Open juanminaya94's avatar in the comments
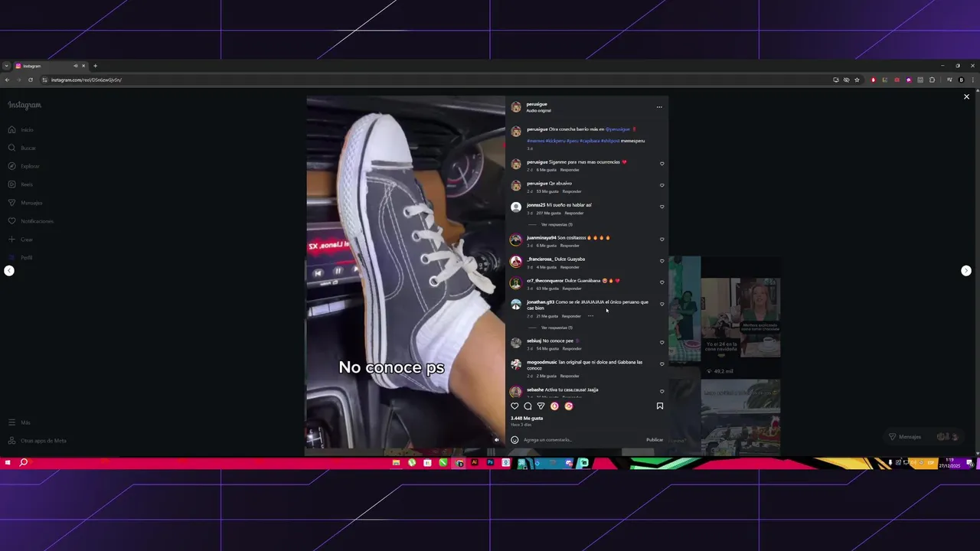The height and width of the screenshot is (551, 980). point(516,240)
